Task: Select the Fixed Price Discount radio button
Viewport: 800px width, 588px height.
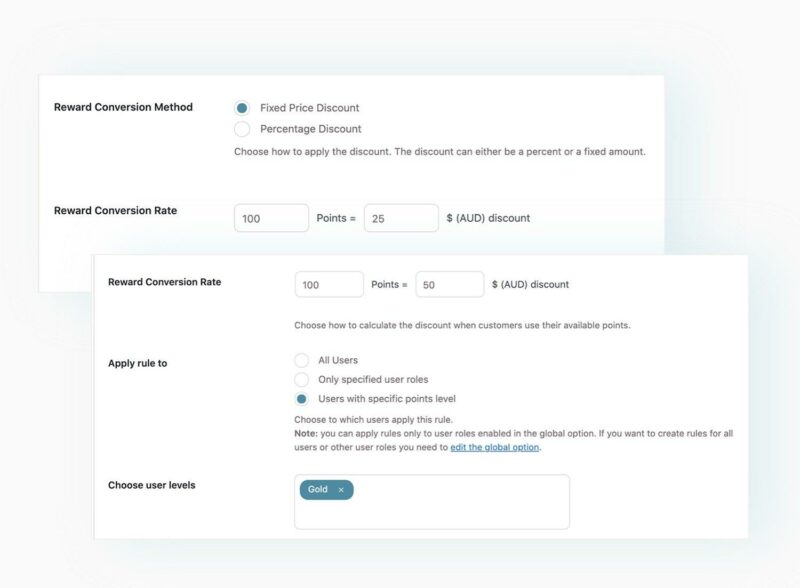Action: [x=242, y=108]
